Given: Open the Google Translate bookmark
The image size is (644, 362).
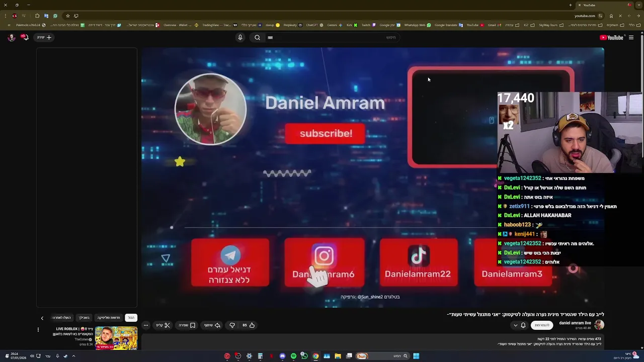Looking at the screenshot, I should click(448, 25).
